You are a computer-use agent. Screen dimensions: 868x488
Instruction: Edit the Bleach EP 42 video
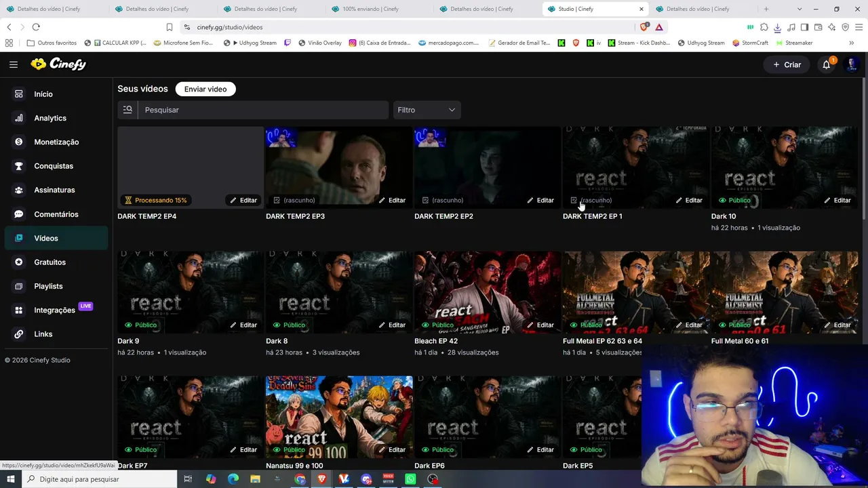click(540, 325)
